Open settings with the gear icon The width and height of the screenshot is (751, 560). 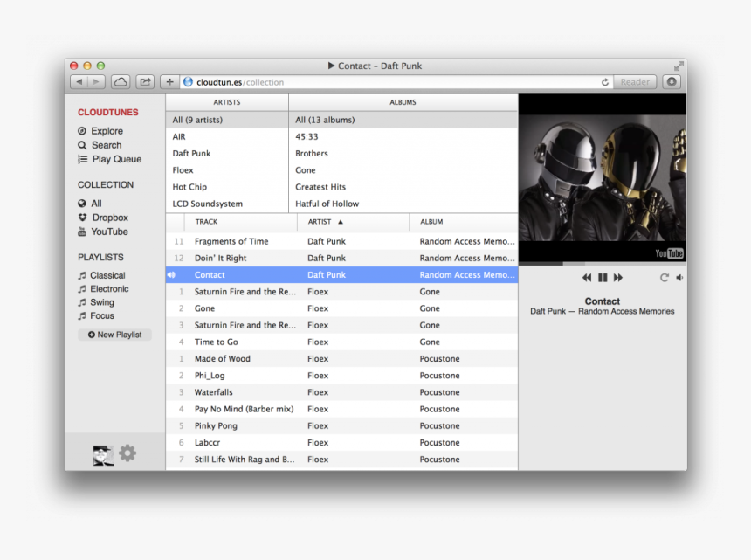(x=127, y=453)
